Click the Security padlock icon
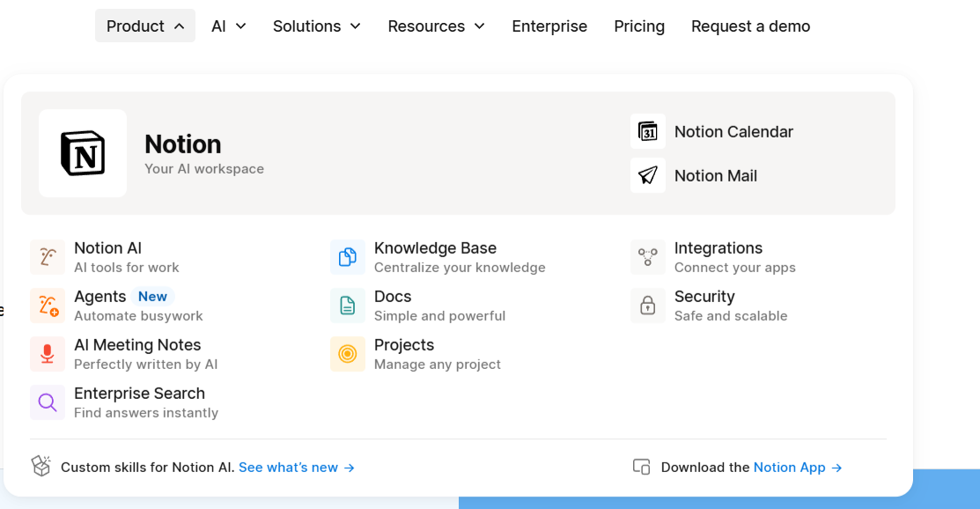The height and width of the screenshot is (509, 980). [647, 305]
